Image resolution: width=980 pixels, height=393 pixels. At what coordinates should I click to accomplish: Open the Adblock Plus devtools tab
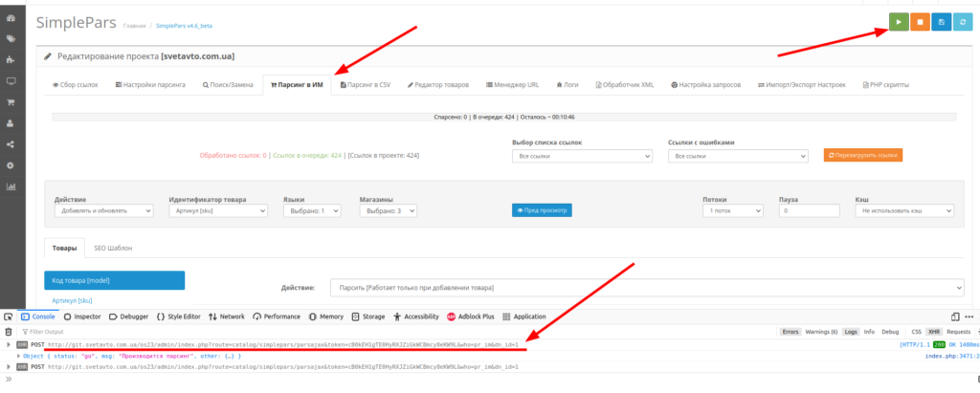(471, 317)
